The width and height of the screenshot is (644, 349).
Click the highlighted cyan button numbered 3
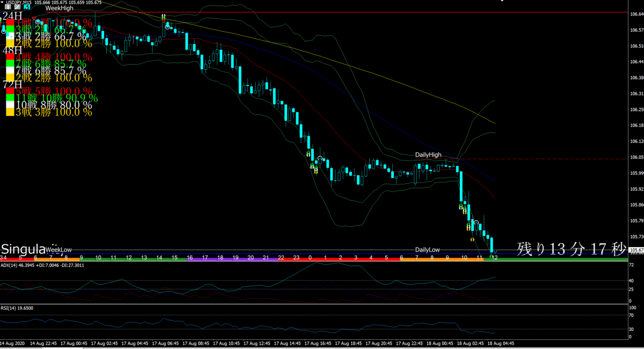click(27, 8)
